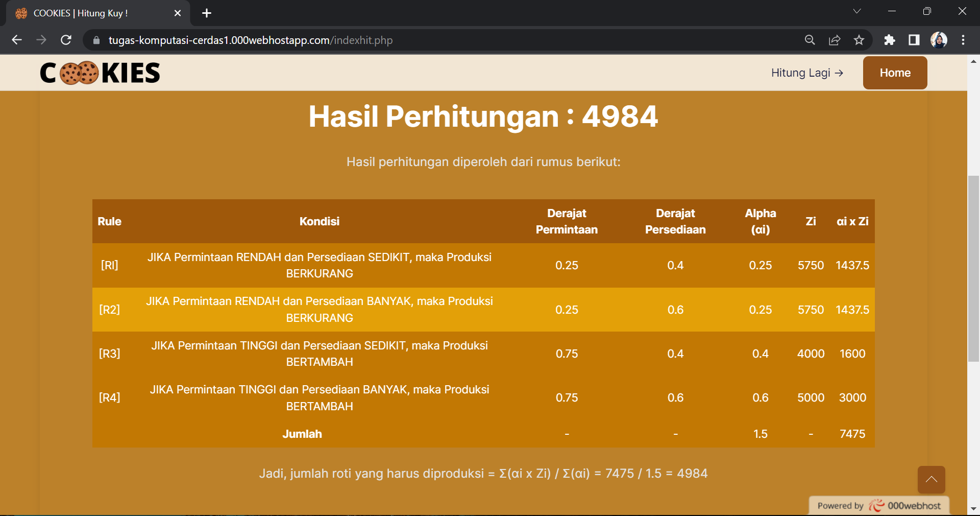Image resolution: width=980 pixels, height=516 pixels.
Task: Open the tab search chevron
Action: point(857,11)
